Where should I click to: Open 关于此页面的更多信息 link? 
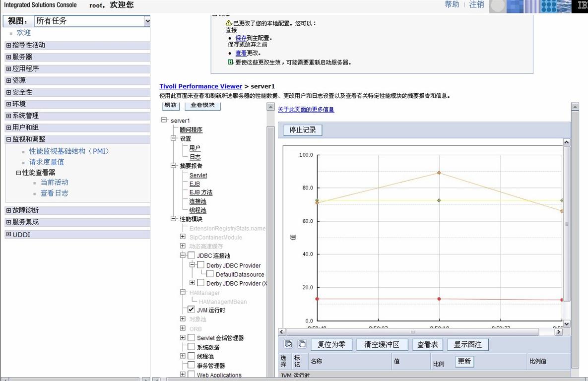click(x=306, y=110)
